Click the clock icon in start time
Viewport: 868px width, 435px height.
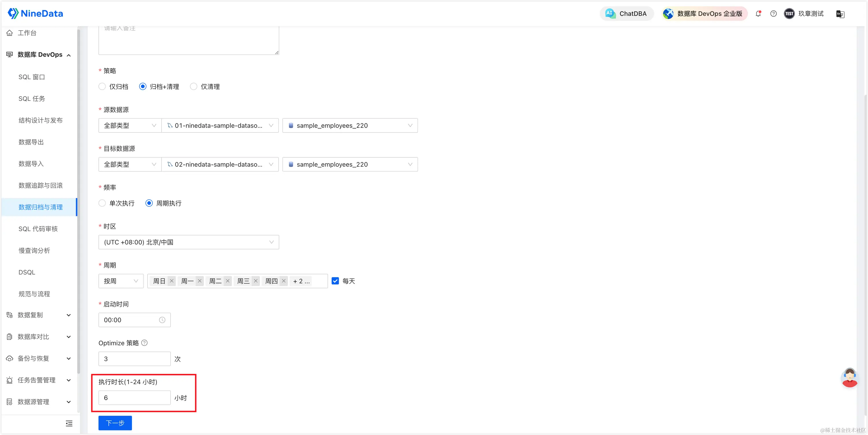162,320
